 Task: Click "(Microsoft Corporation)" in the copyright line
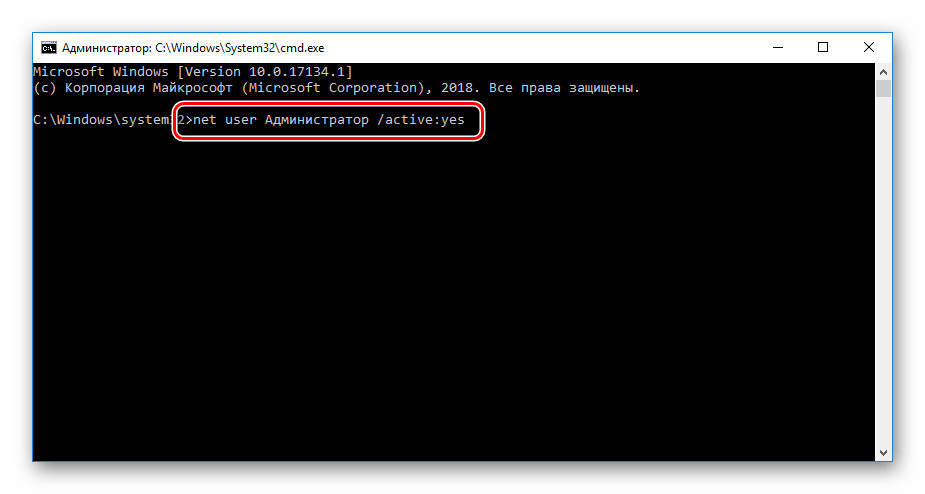pyautogui.click(x=332, y=88)
